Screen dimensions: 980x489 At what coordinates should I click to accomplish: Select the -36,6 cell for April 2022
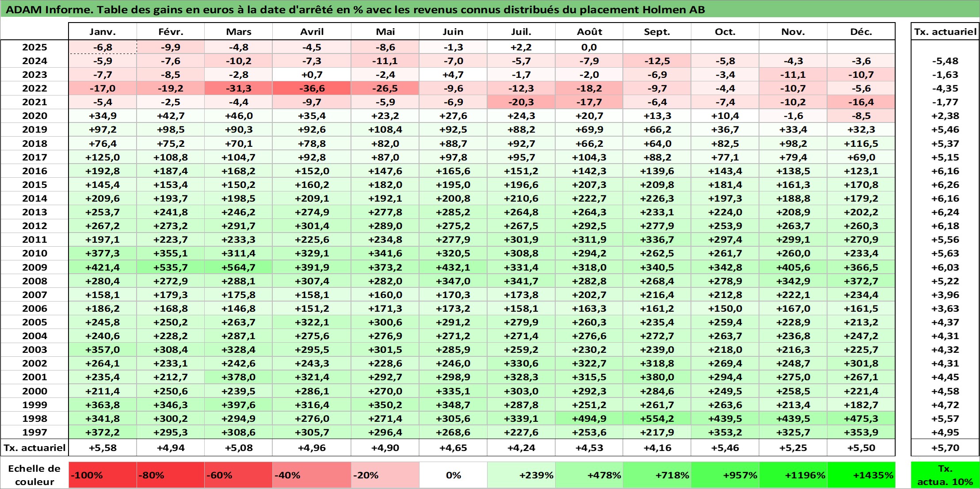point(312,88)
